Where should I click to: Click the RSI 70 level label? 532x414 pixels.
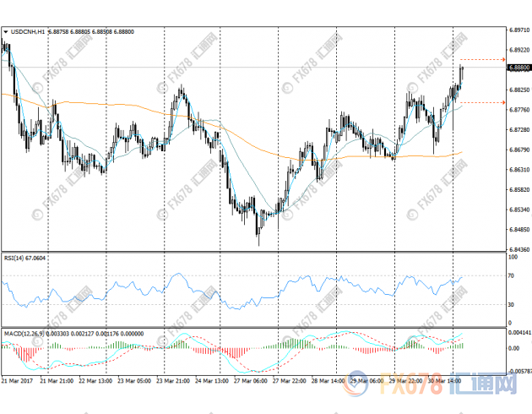pos(511,276)
